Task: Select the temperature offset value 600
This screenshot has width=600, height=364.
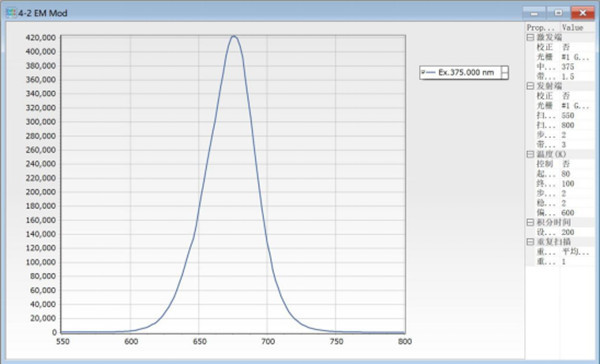Action: 568,213
